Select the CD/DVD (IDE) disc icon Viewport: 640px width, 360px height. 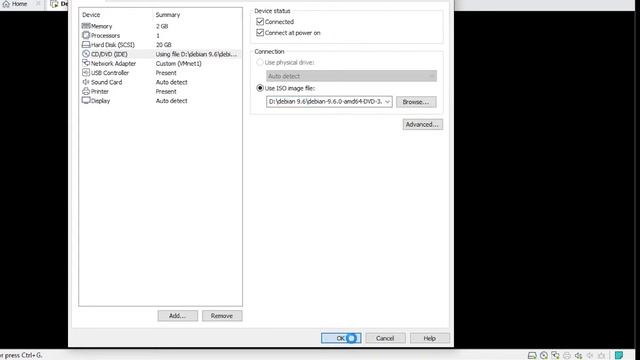(x=86, y=54)
